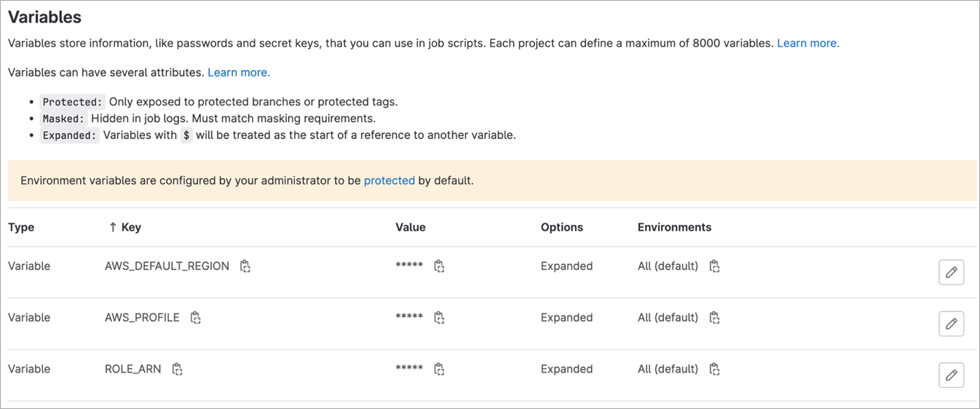
Task: Click the Value column header
Action: tap(410, 227)
